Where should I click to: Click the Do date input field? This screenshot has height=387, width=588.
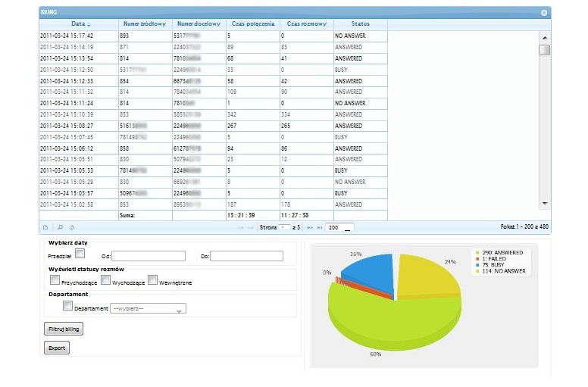pos(246,256)
